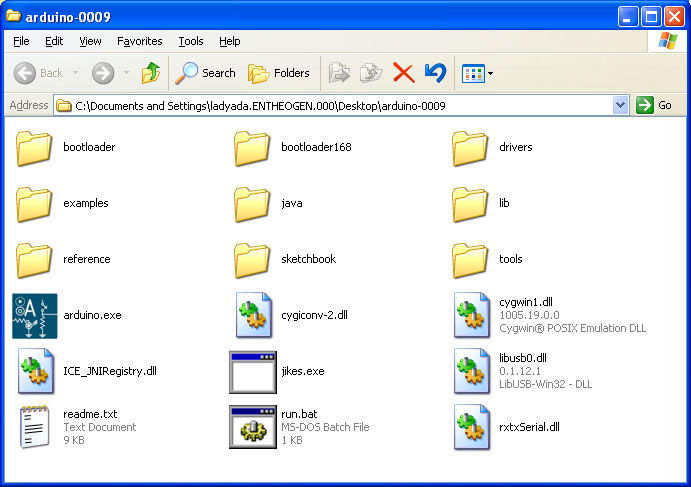Click the red Delete toolbar icon

(403, 73)
